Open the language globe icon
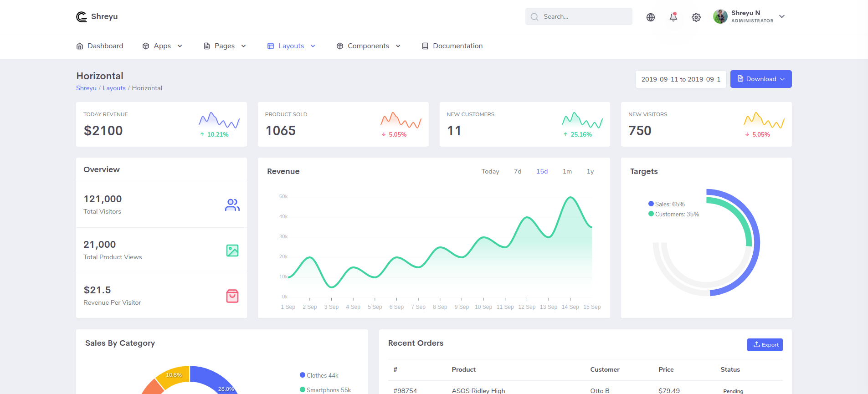 pos(651,17)
